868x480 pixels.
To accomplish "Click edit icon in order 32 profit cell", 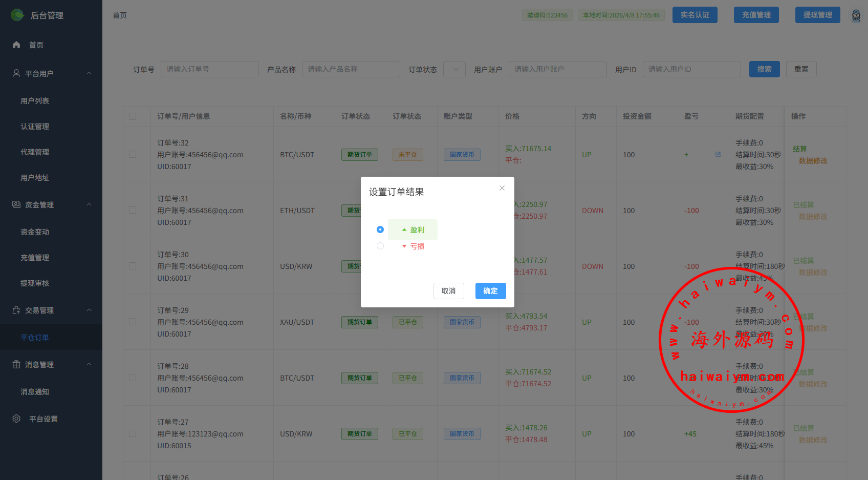I will tap(718, 154).
